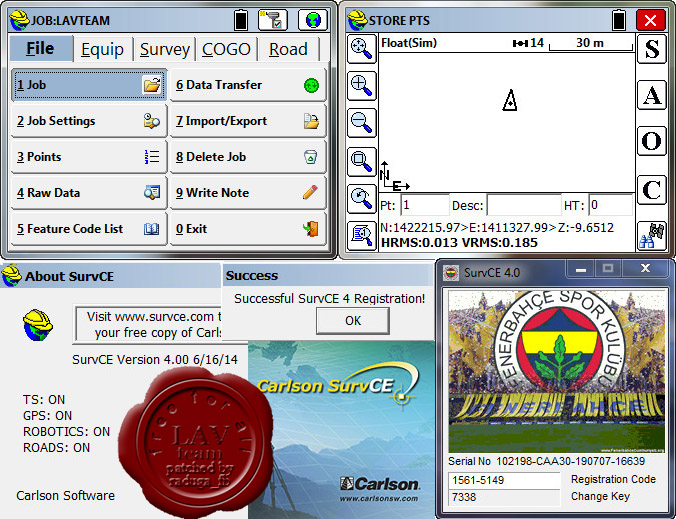
Task: Open 7 Import/Export
Action: tap(248, 121)
